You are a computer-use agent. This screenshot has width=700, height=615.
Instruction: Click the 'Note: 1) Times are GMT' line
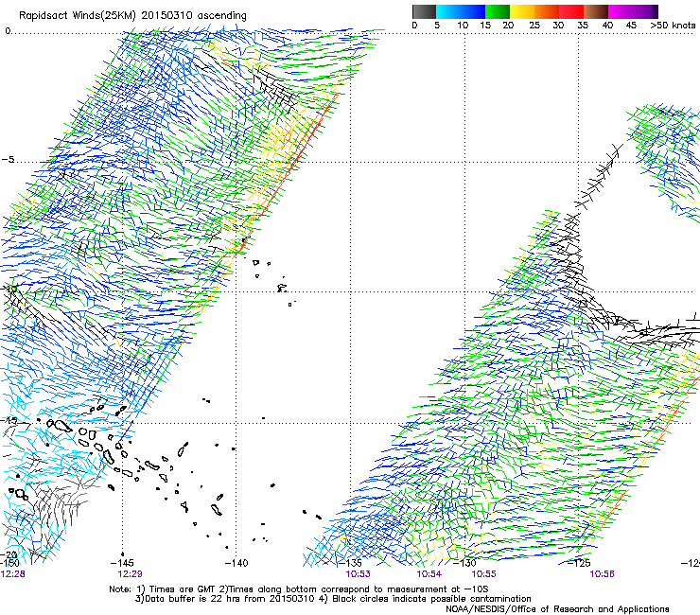299,589
